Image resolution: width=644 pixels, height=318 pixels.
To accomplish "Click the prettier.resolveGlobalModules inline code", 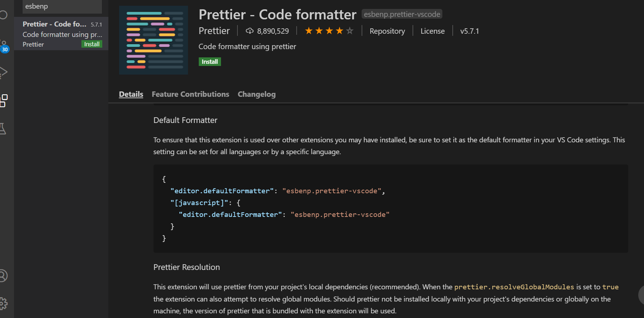I will pyautogui.click(x=514, y=287).
